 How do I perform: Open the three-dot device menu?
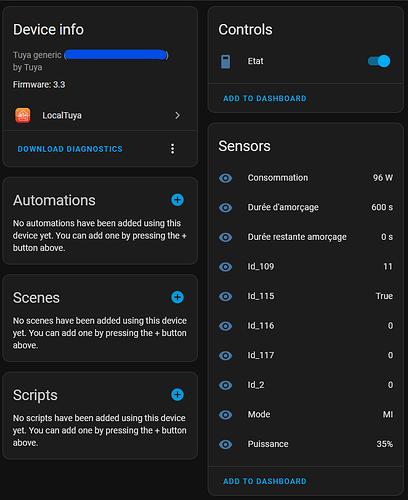pyautogui.click(x=172, y=149)
